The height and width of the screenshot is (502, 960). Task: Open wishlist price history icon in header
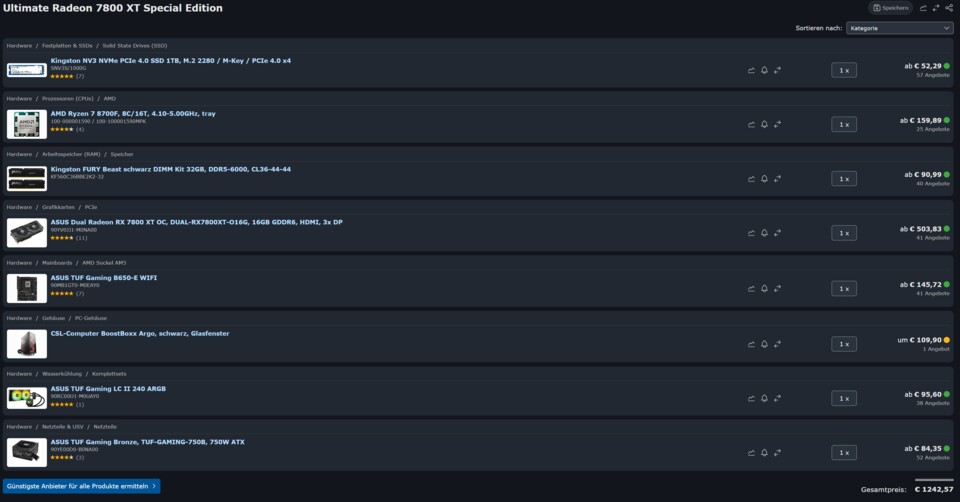[923, 8]
